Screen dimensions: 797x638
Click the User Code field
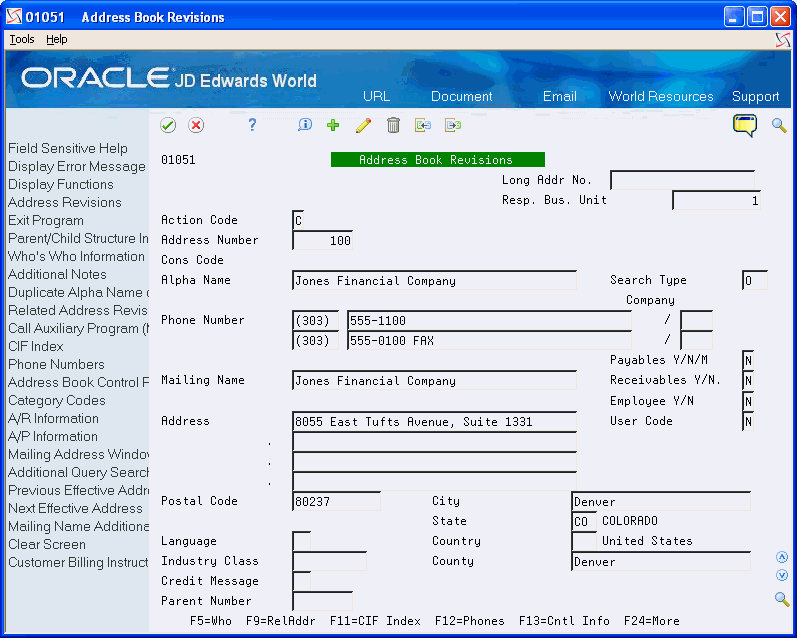(748, 421)
